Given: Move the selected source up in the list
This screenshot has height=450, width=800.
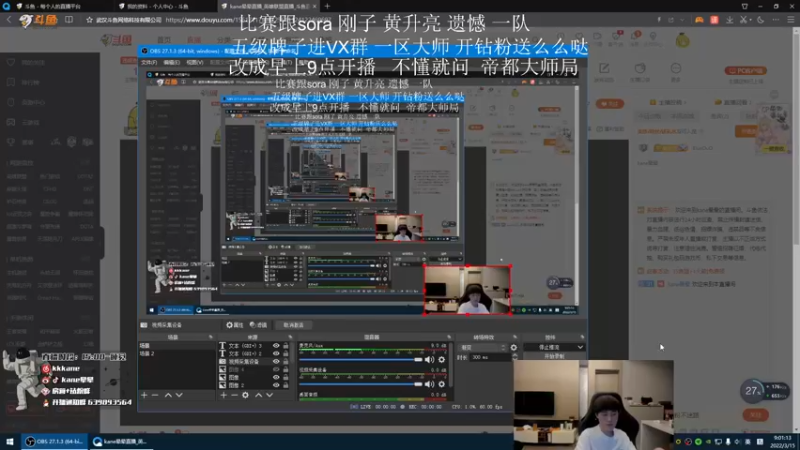Looking at the screenshot, I should [258, 395].
